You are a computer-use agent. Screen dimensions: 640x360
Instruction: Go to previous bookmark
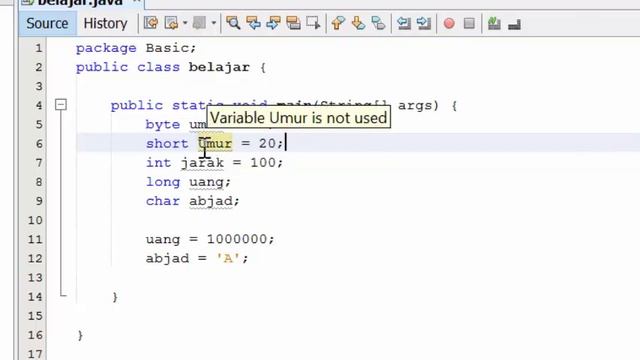pyautogui.click(x=338, y=23)
